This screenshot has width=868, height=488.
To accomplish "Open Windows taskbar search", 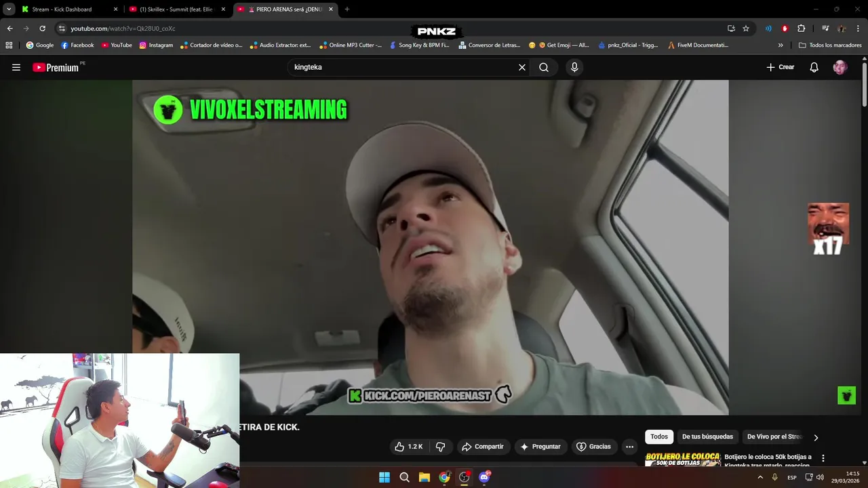I will tap(404, 477).
